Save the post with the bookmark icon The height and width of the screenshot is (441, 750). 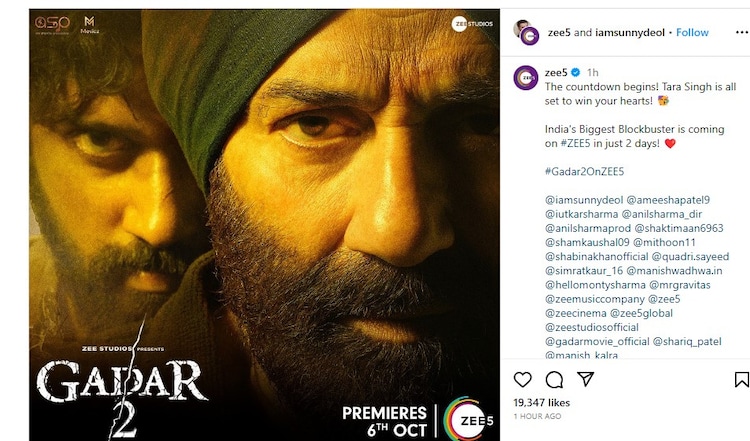tap(741, 380)
